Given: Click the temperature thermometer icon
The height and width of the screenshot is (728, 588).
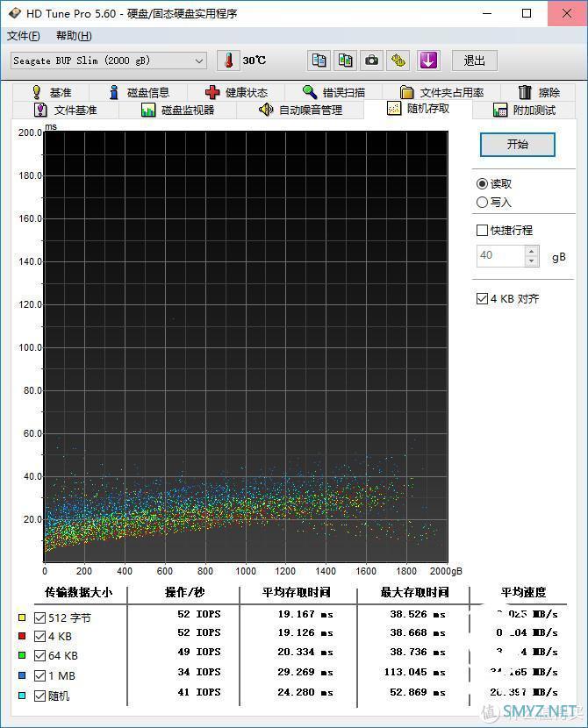Looking at the screenshot, I should point(228,61).
